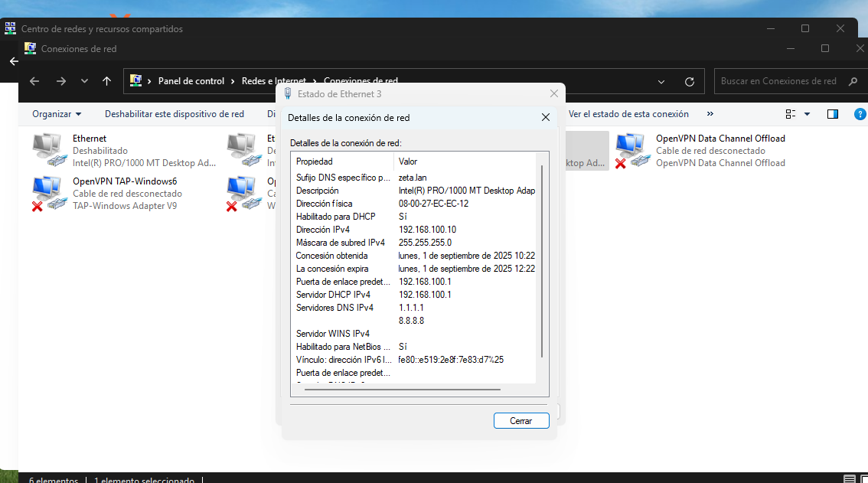Open the help question mark icon
Image resolution: width=868 pixels, height=483 pixels.
[860, 114]
